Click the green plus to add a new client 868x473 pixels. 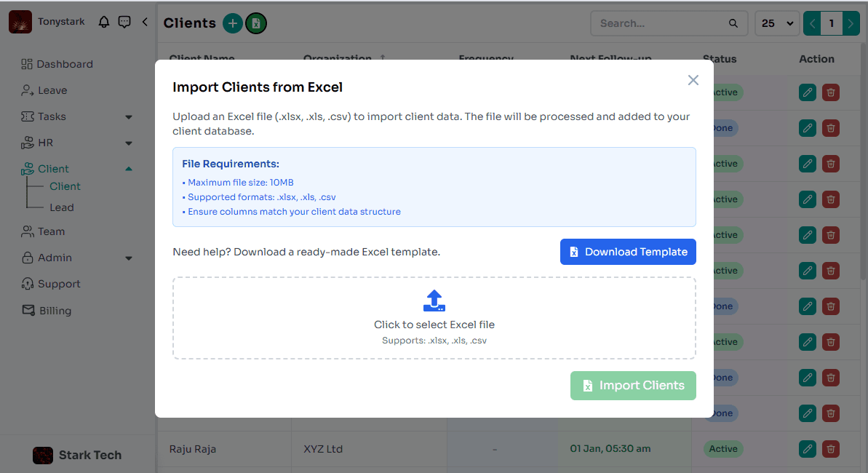pyautogui.click(x=233, y=23)
